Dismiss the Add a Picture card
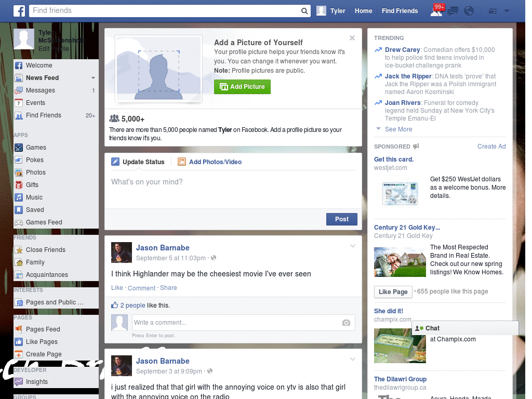 click(352, 38)
